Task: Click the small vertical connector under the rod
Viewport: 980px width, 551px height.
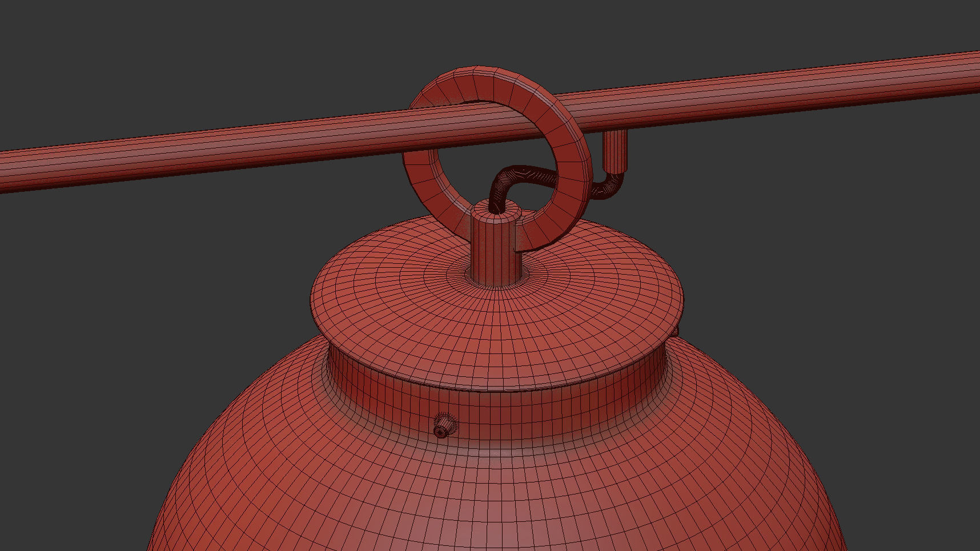Action: [616, 151]
